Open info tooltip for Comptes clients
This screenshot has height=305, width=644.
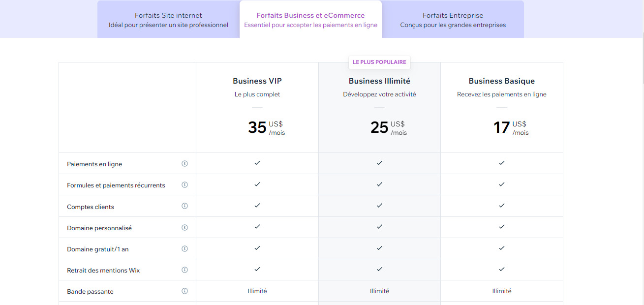(x=185, y=206)
